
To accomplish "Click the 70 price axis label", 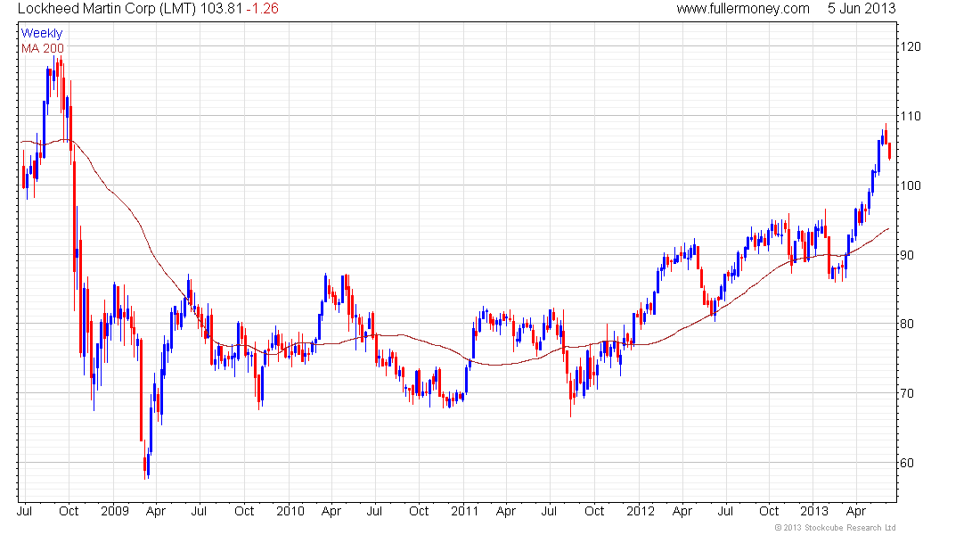I will [x=907, y=393].
